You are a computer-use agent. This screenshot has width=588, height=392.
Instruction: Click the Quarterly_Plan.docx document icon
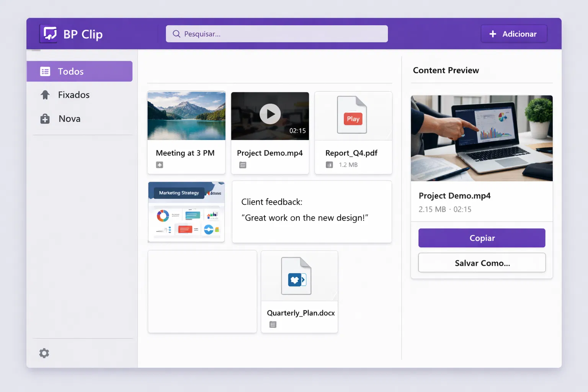[x=296, y=276]
